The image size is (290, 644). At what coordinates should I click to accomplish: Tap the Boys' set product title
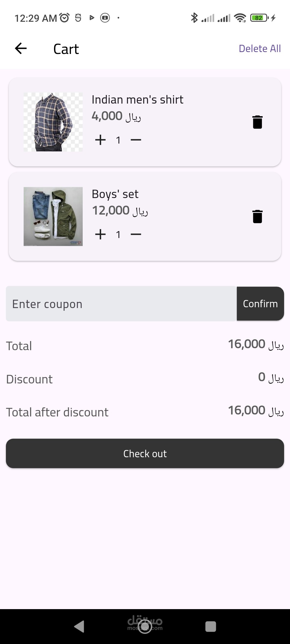pos(115,194)
